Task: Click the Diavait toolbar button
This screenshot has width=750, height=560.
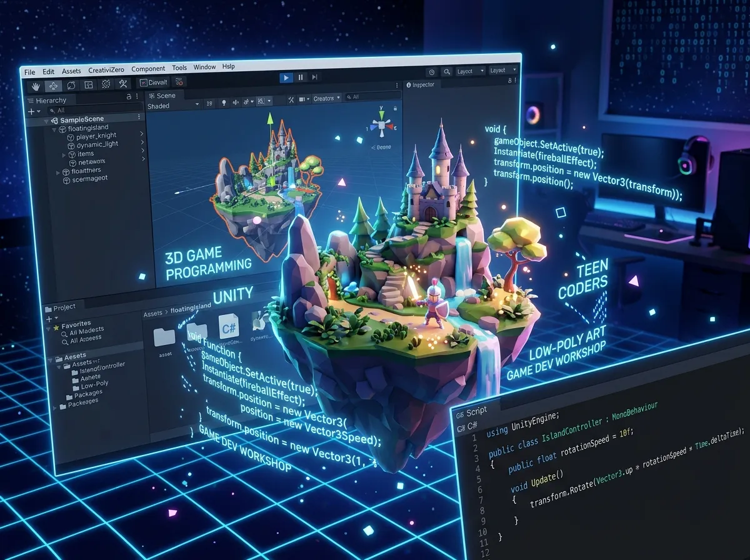Action: point(154,82)
